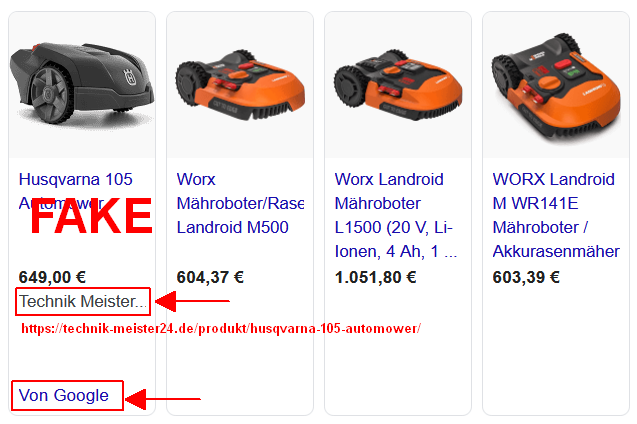Click the red arrow pointing to Technik Meister
637x424 pixels.
(193, 301)
